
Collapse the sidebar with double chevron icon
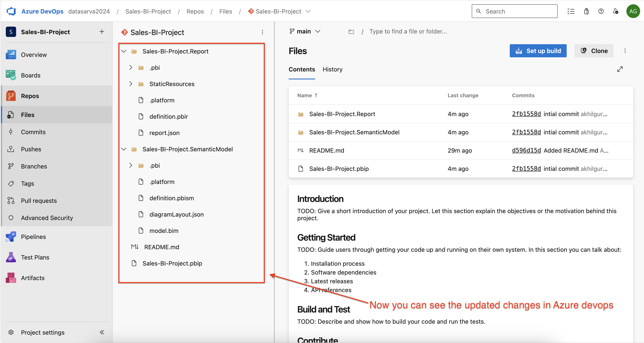[x=102, y=332]
